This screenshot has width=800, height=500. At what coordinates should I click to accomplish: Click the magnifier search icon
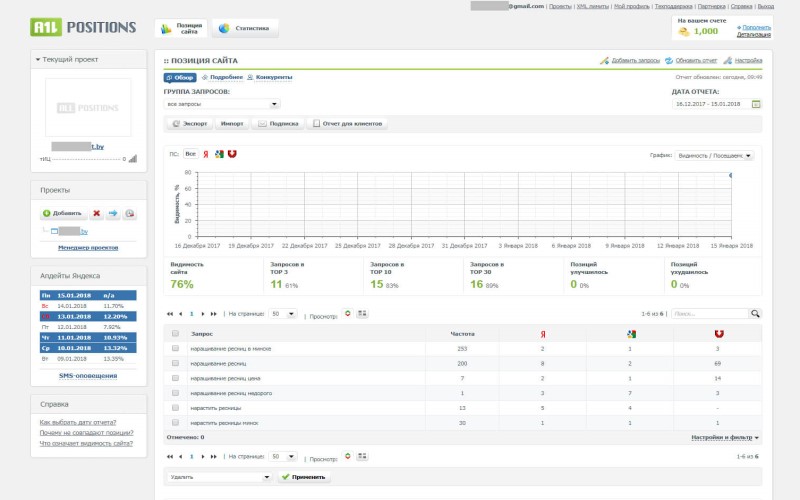point(755,314)
